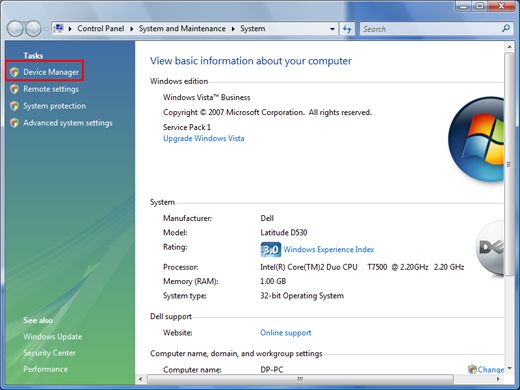Click the shield icon beside Remote settings
Image resolution: width=520 pixels, height=390 pixels.
[14, 89]
